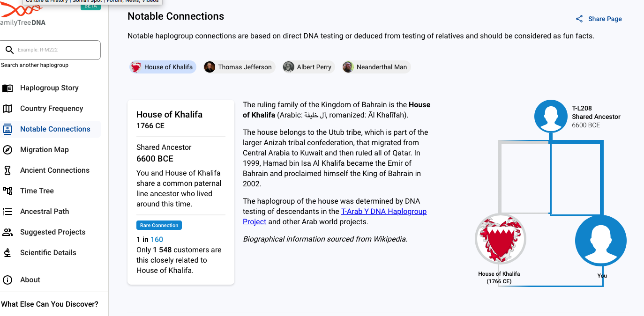
Task: Click the Share Page share icon
Action: (579, 19)
